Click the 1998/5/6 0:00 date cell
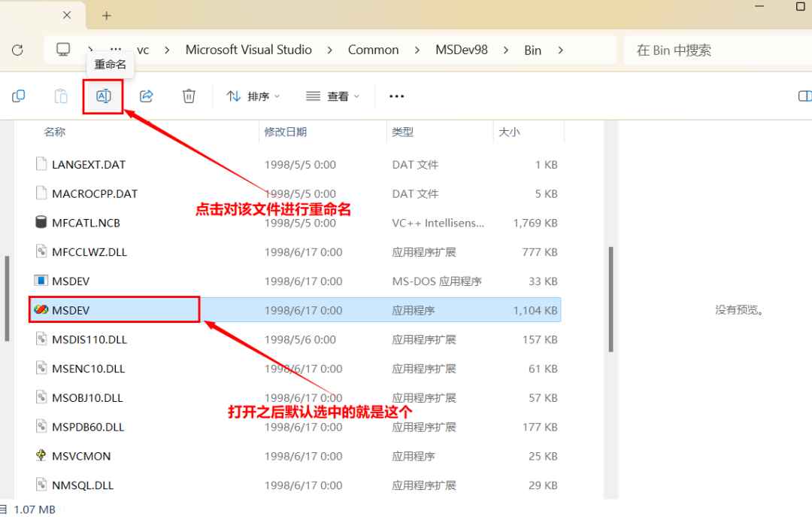The image size is (812, 517). 300,339
